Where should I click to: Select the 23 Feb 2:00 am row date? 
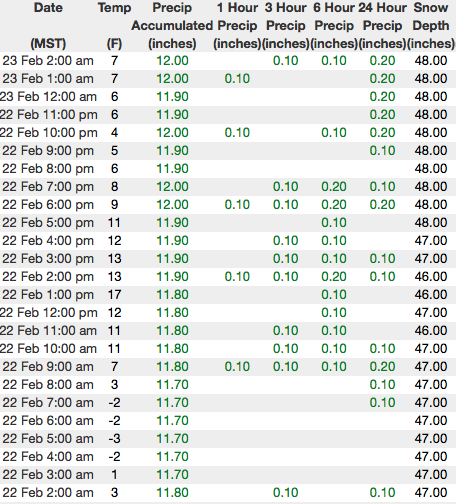48,61
